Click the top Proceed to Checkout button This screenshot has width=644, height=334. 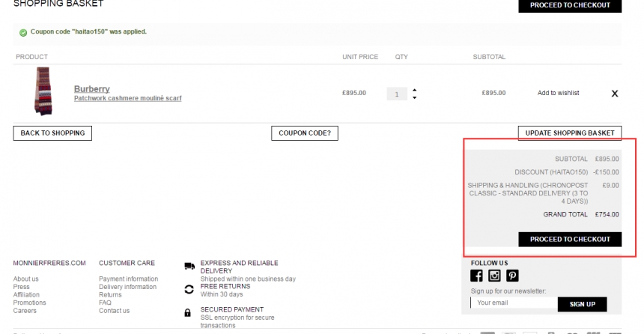click(x=570, y=5)
